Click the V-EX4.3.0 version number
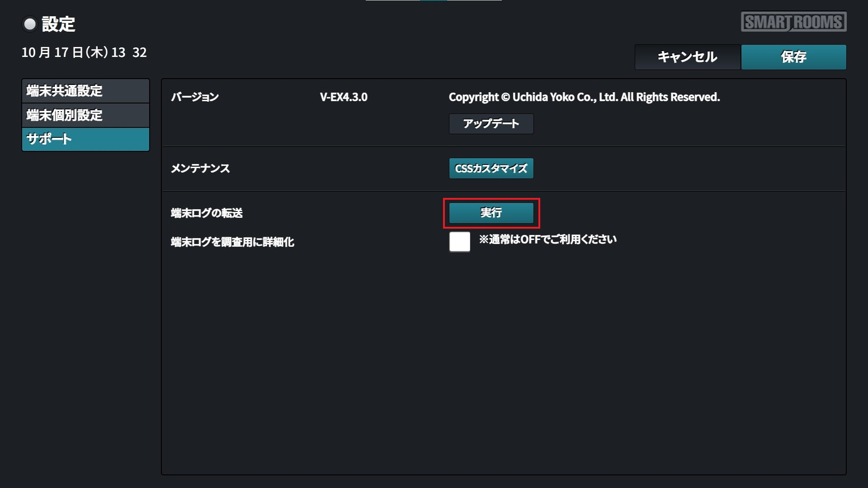Screen dimensions: 868x488 [x=344, y=97]
